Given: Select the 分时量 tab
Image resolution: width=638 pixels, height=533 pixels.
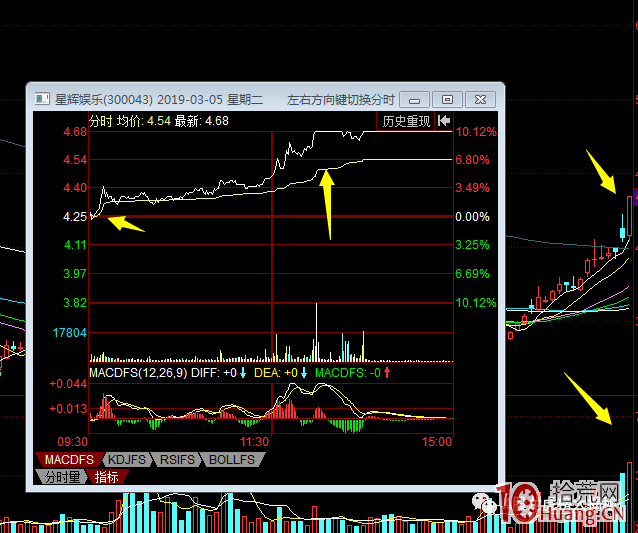Looking at the screenshot, I should pos(62,477).
